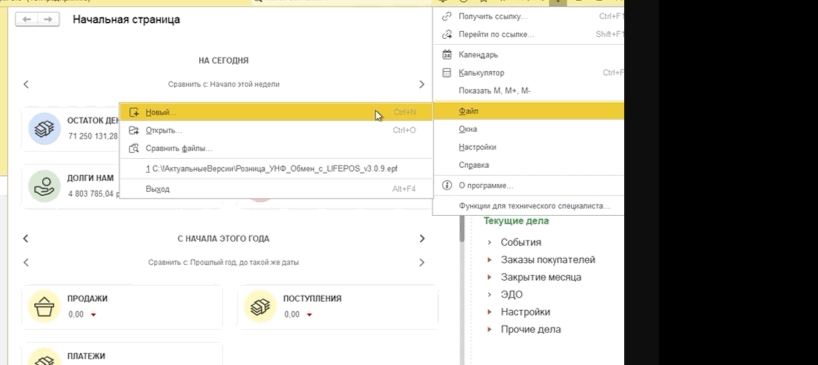
Task: Expand 'События' in Текущие дела
Action: [x=489, y=242]
